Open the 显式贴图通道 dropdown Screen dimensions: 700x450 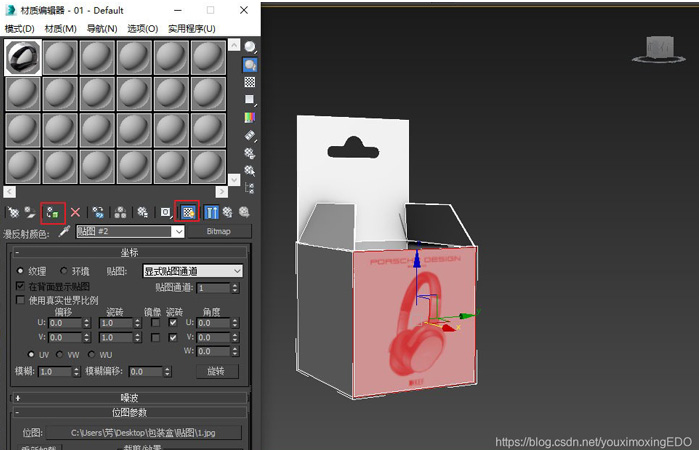(x=193, y=270)
